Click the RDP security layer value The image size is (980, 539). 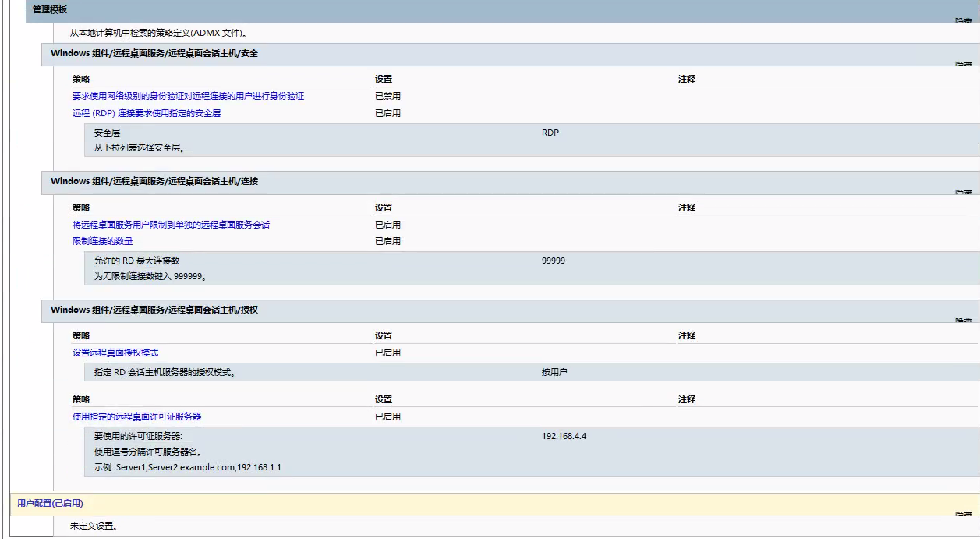(x=550, y=133)
